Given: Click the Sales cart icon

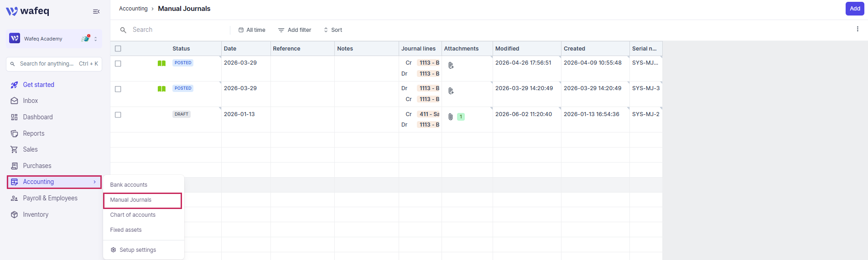Looking at the screenshot, I should pyautogui.click(x=14, y=149).
